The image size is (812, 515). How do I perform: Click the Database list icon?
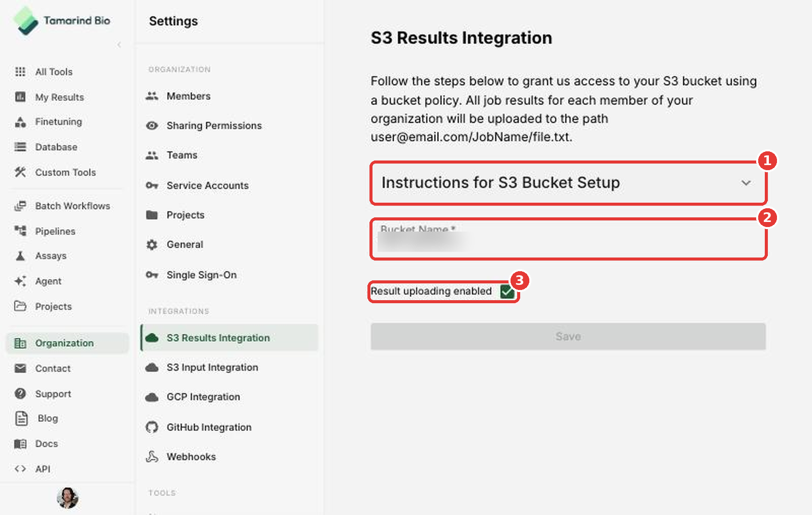click(x=20, y=147)
